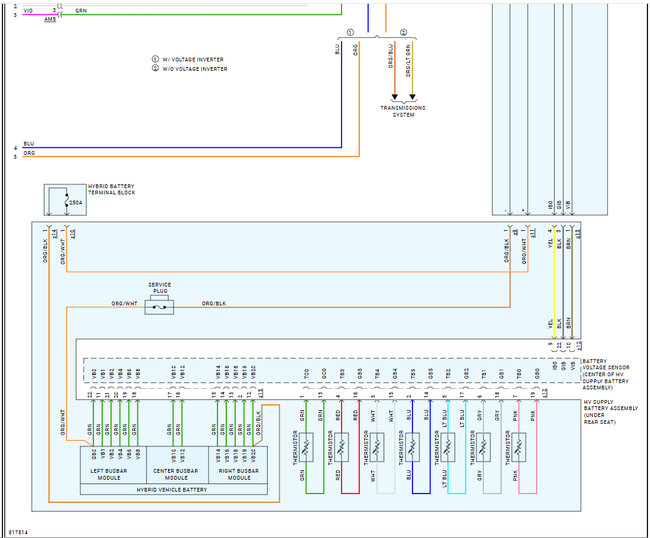Image resolution: width=650 pixels, height=538 pixels.
Task: Select the thermistor symbol on WHT wires
Action: click(377, 447)
